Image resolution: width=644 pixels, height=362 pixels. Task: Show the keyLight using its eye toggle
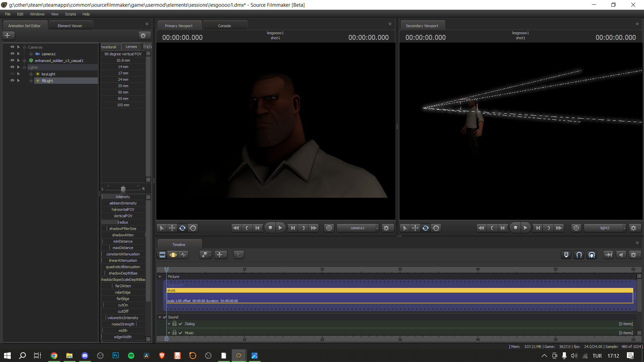click(x=12, y=74)
